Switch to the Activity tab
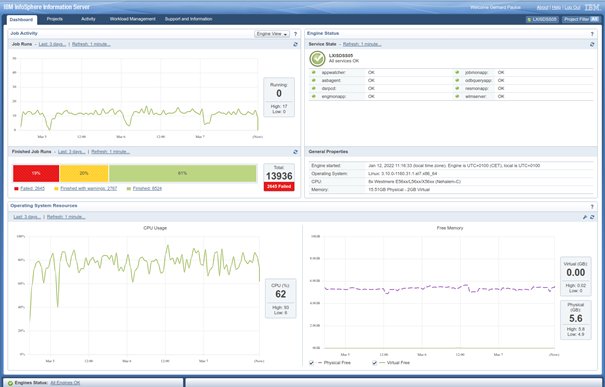The image size is (605, 387). point(88,19)
